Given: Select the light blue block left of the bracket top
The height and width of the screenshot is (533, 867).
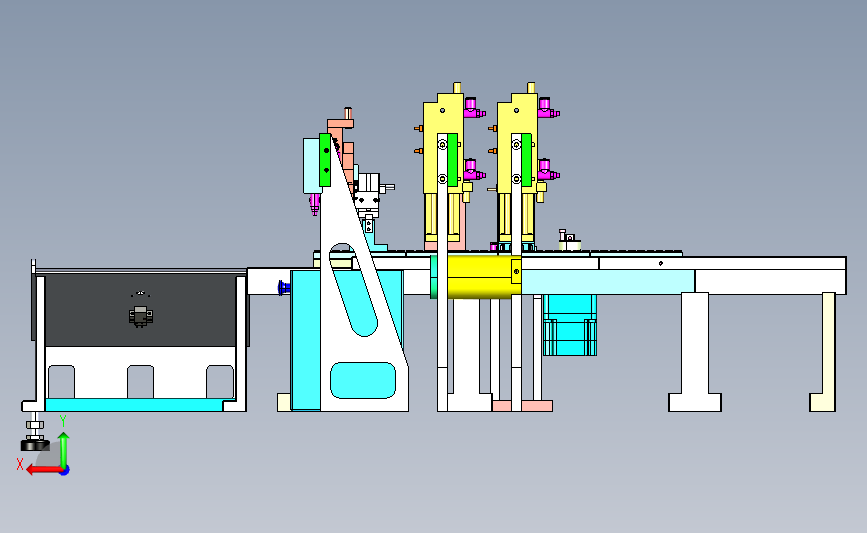Looking at the screenshot, I should (311, 166).
